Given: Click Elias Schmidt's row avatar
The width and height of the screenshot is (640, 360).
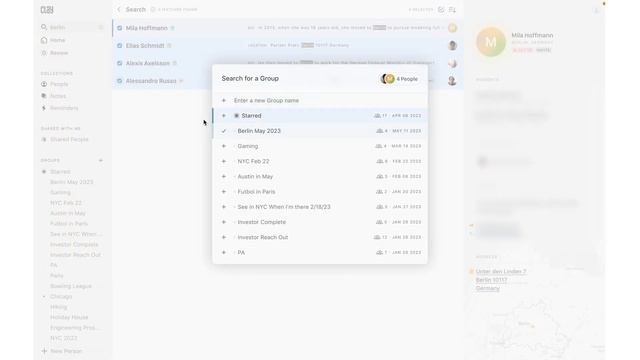Looking at the screenshot, I should 452,45.
